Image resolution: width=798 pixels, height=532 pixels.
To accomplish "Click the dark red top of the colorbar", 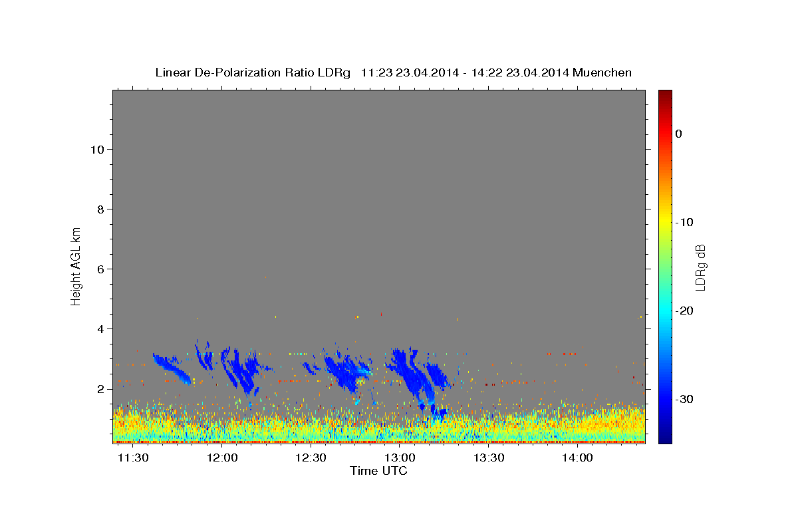I will point(665,94).
